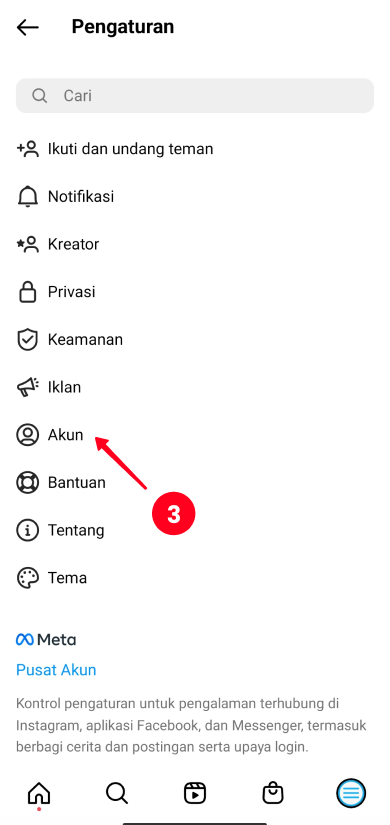Open the Pusat Akun link
The width and height of the screenshot is (390, 825).
click(x=56, y=670)
